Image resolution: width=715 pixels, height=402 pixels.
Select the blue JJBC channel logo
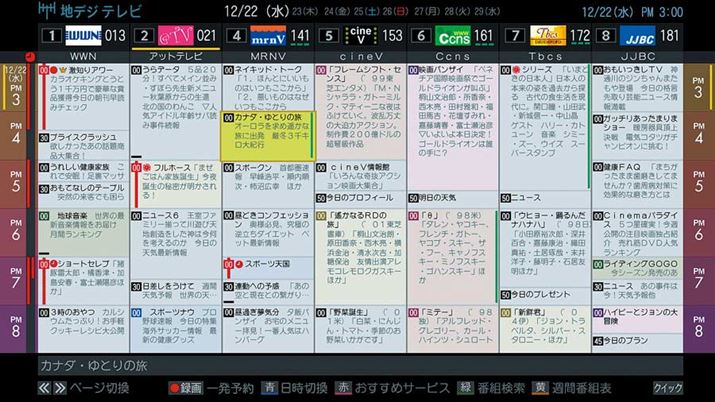637,36
